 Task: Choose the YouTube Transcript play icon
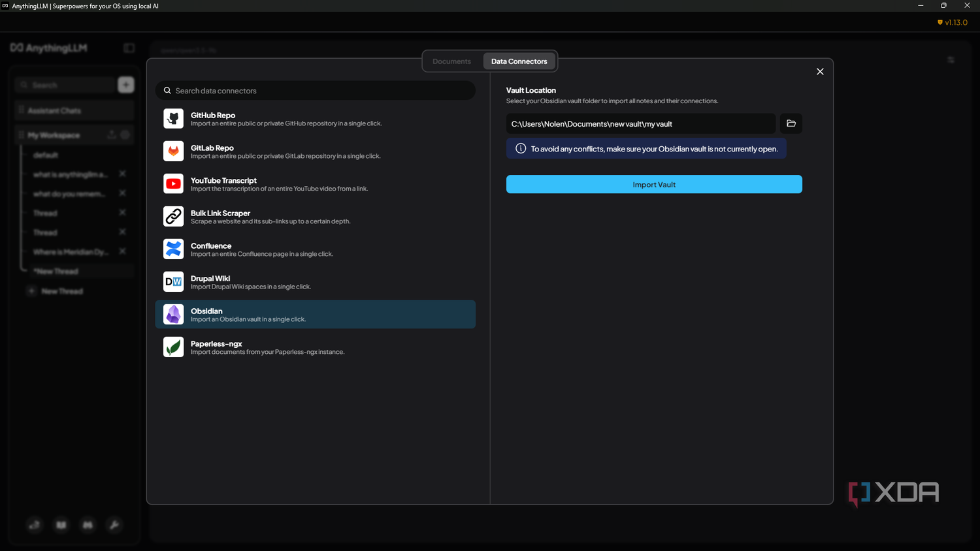(x=174, y=183)
